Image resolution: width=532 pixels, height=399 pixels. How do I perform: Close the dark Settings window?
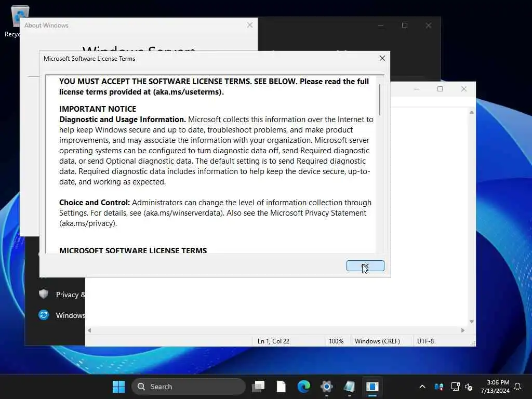click(429, 25)
